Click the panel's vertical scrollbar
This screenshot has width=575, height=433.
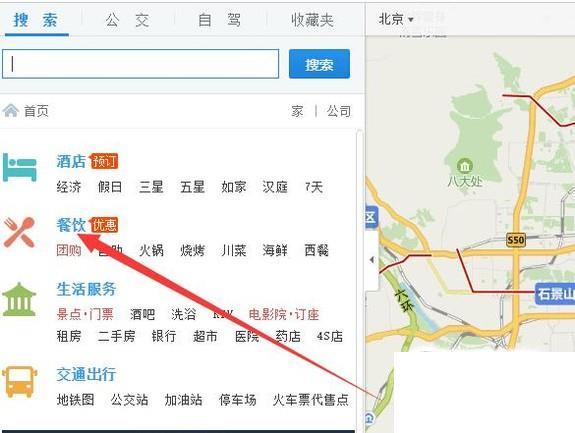click(360, 280)
